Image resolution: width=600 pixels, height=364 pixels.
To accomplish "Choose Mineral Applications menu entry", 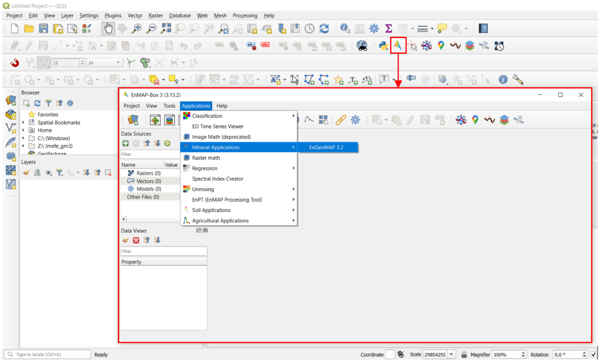I will pos(239,147).
